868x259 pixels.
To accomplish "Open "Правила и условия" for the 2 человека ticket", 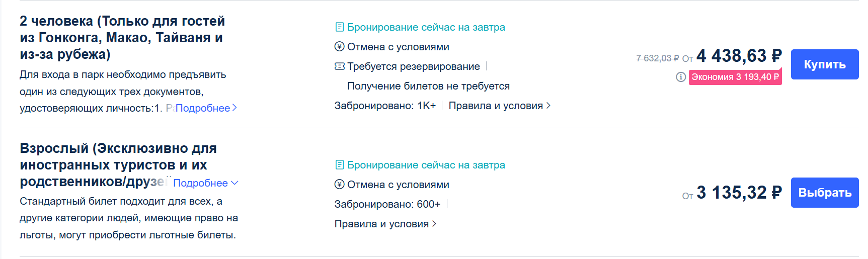I will click(x=499, y=106).
